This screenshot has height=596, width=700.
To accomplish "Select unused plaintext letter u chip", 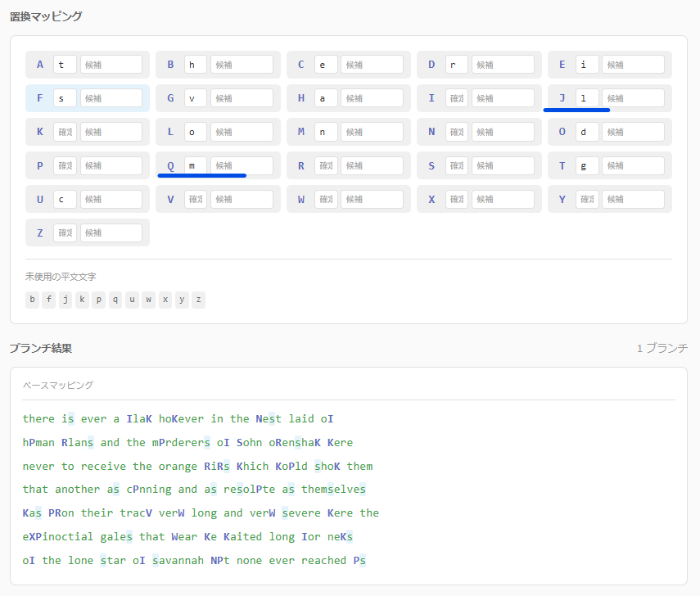I will coord(132,300).
